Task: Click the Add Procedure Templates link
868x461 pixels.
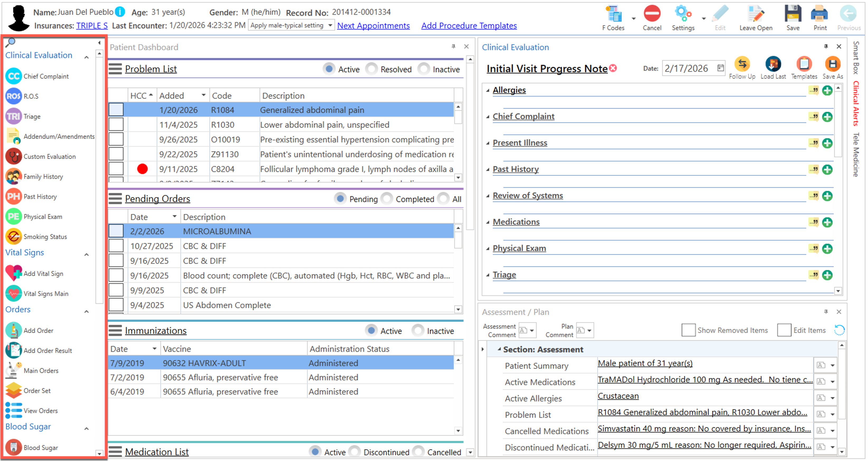Action: click(469, 26)
